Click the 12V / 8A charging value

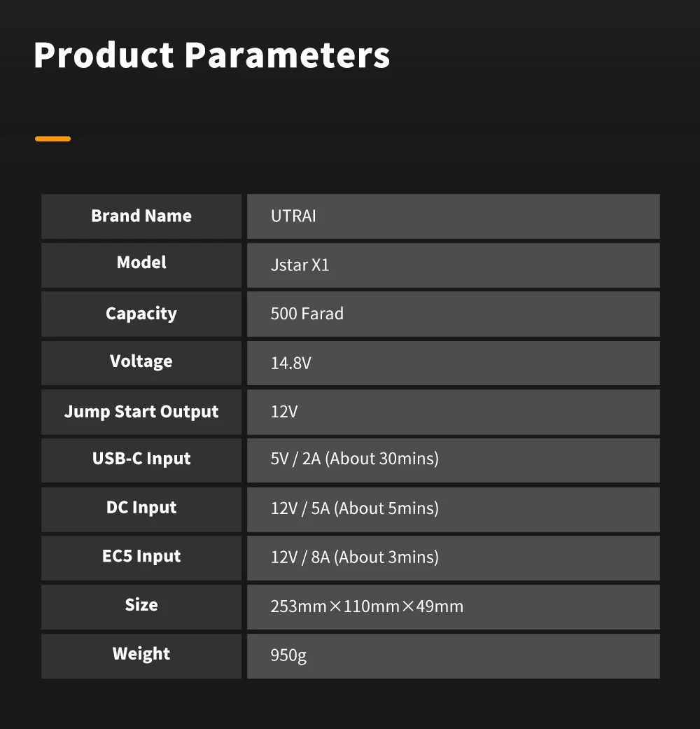[354, 557]
